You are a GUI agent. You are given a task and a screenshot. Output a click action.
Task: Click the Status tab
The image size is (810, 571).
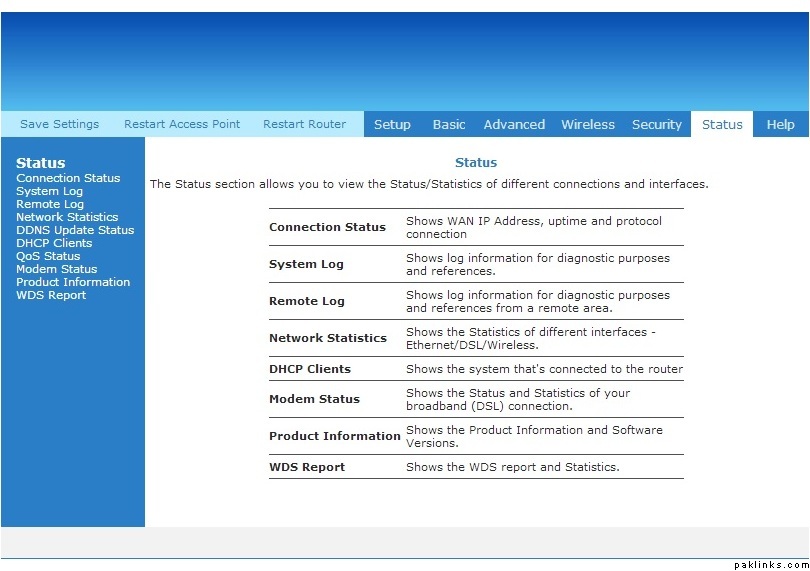click(x=722, y=124)
